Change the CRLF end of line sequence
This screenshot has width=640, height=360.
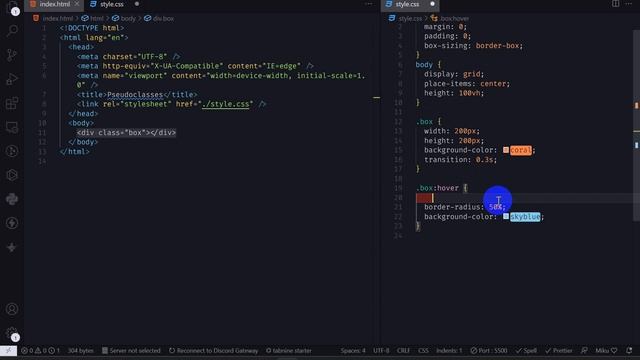click(x=403, y=351)
